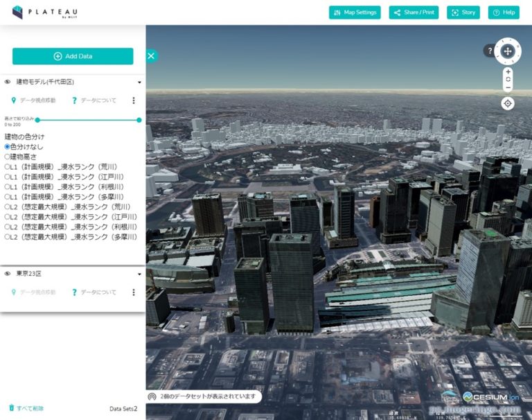Select the 建物高さ color option

(8, 157)
